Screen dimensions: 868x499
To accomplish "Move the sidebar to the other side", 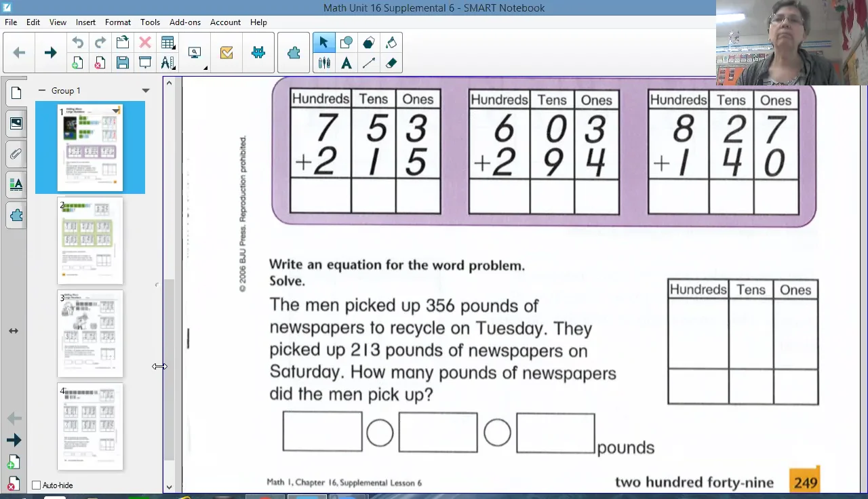I will point(14,331).
